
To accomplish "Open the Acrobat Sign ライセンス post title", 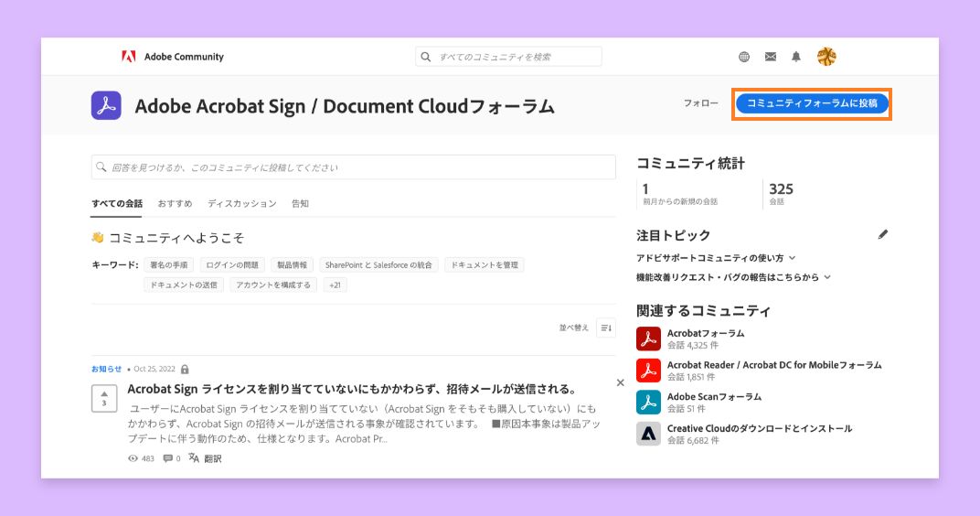I will (353, 389).
